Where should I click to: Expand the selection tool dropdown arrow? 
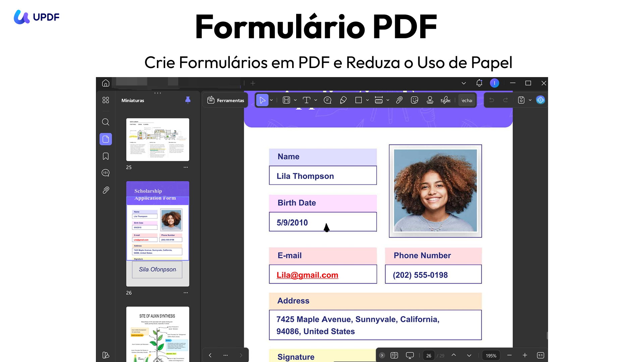[x=271, y=100]
